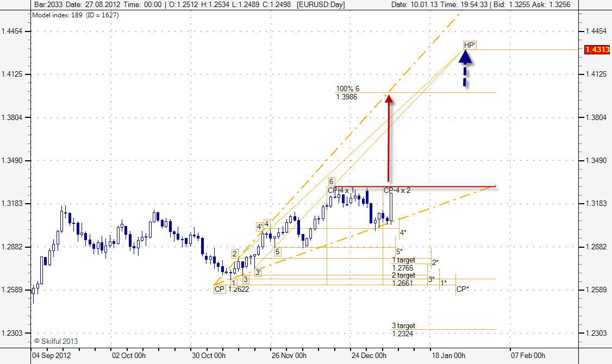Select the 18 Jan 00h date label
This screenshot has width=612, height=364.
pyautogui.click(x=447, y=356)
